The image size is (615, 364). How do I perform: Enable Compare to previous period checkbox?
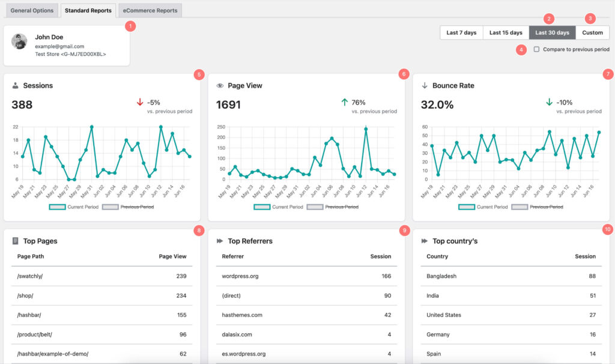[536, 49]
